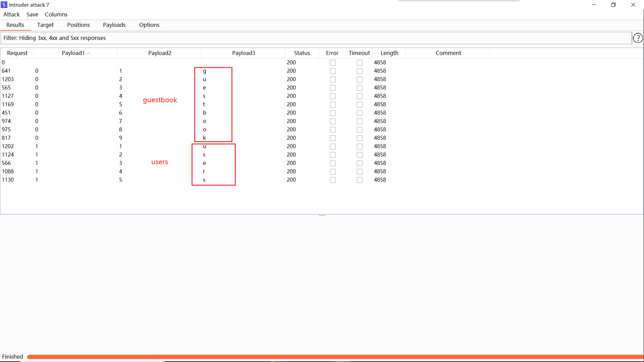This screenshot has height=362, width=644.
Task: Toggle Timeout checkbox for request 1088
Action: pos(360,172)
